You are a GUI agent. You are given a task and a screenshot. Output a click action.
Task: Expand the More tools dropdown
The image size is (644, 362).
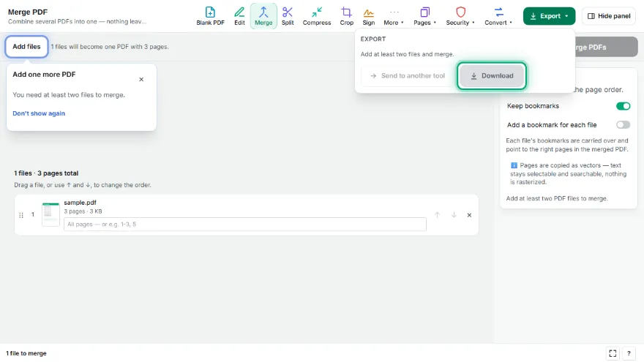tap(394, 16)
